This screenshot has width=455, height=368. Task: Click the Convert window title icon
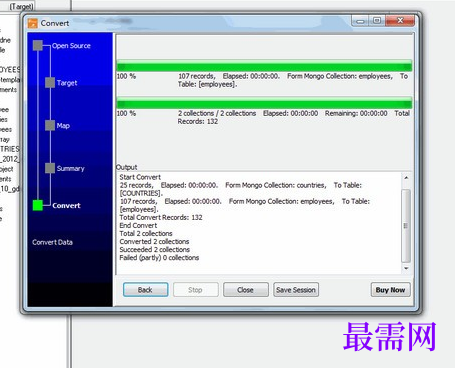click(33, 23)
